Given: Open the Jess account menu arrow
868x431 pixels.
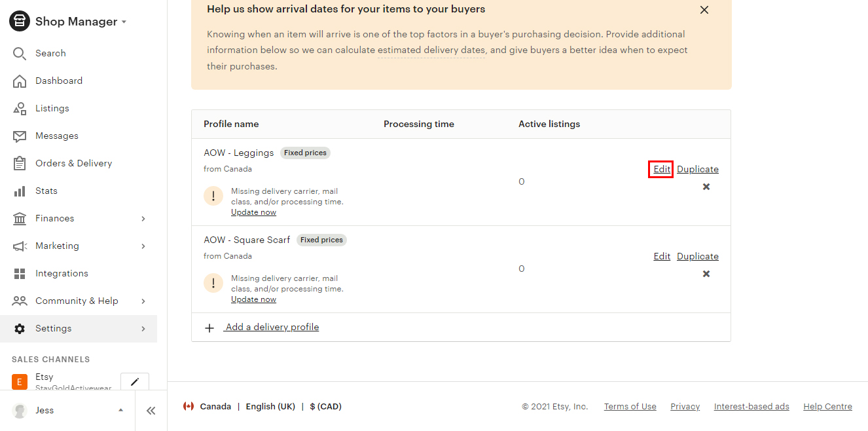Looking at the screenshot, I should coord(120,411).
